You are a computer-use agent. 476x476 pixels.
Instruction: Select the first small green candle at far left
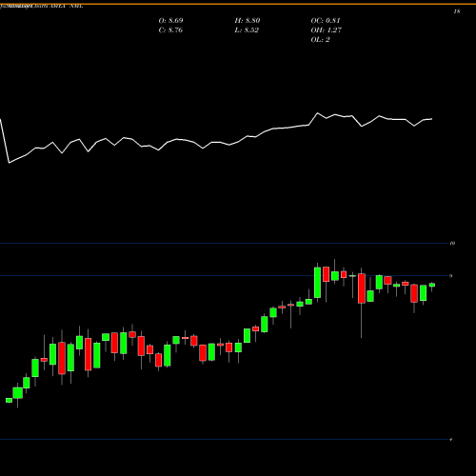click(x=9, y=401)
